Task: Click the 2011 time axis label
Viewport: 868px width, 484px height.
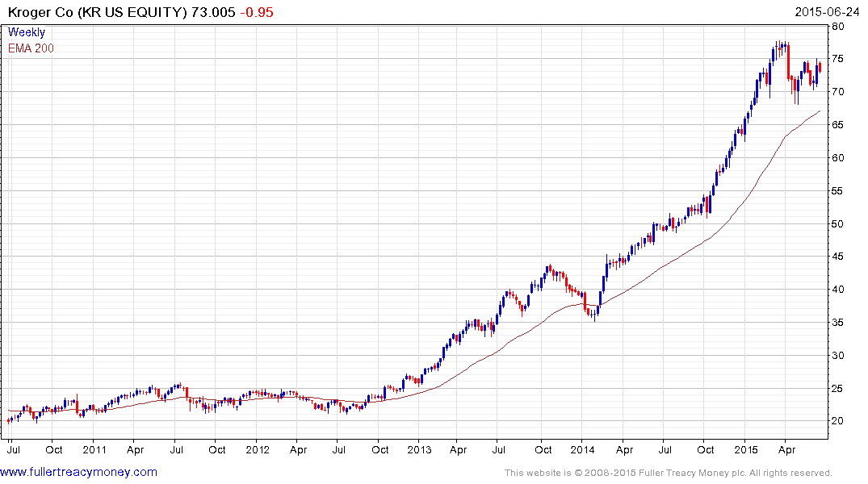Action: pos(94,449)
